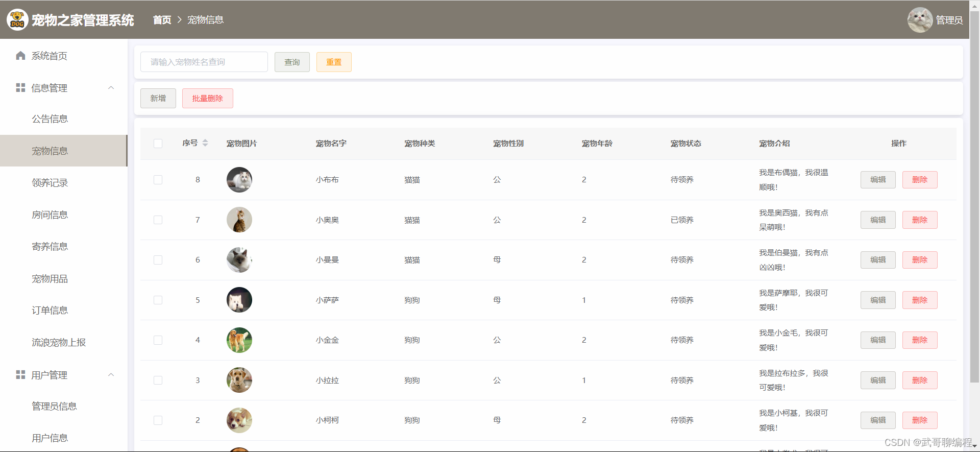Check the row checkbox for 小萨萨
This screenshot has height=452, width=980.
click(158, 300)
